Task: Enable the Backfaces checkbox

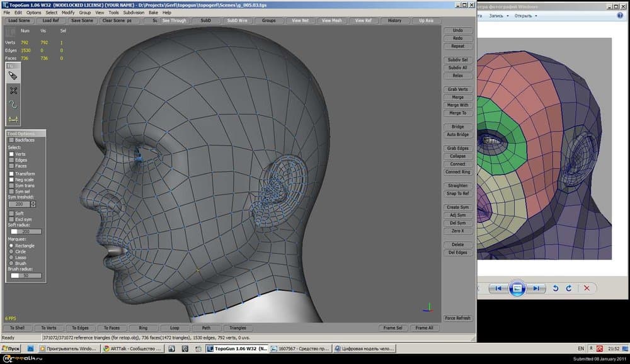Action: click(x=11, y=140)
